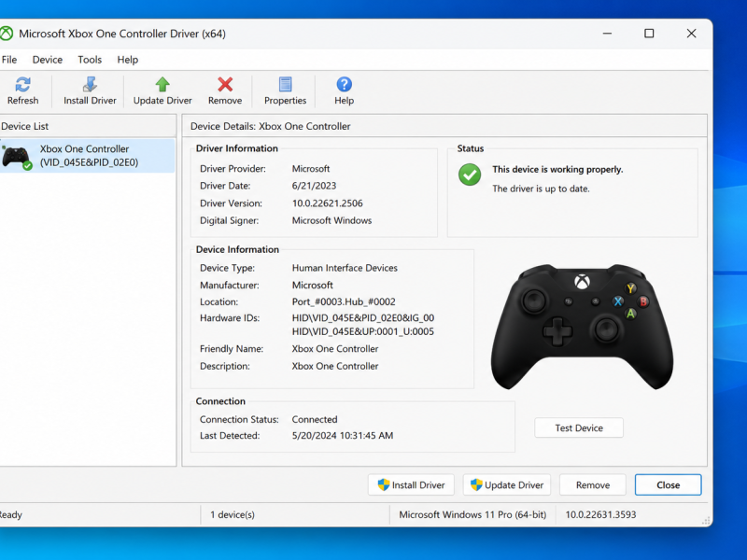The width and height of the screenshot is (747, 560).
Task: Click Device Type value Human Interface Devices
Action: pos(345,268)
